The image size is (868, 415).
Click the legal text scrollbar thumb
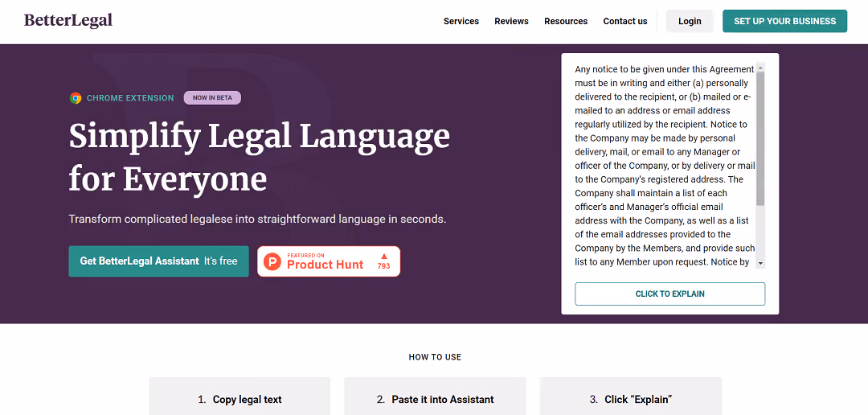(x=760, y=138)
